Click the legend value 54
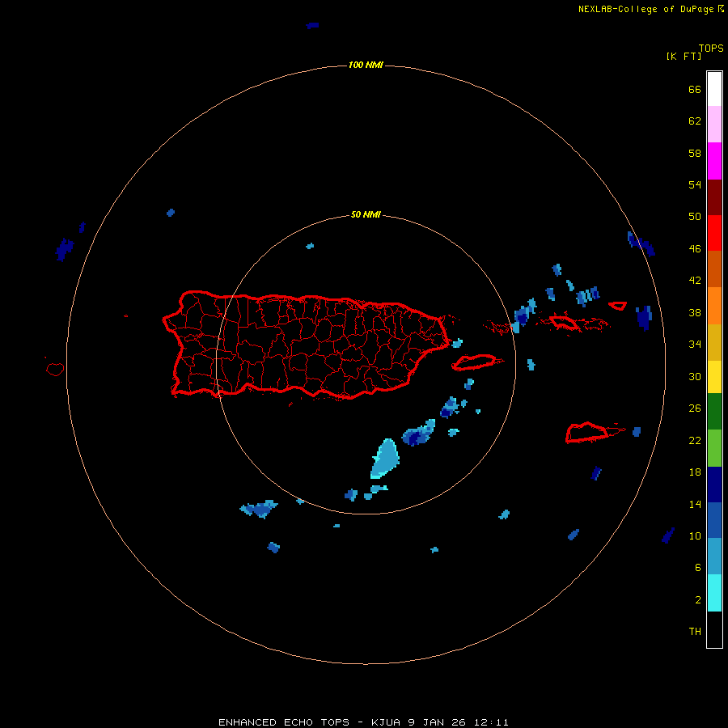This screenshot has height=728, width=728. pyautogui.click(x=695, y=184)
